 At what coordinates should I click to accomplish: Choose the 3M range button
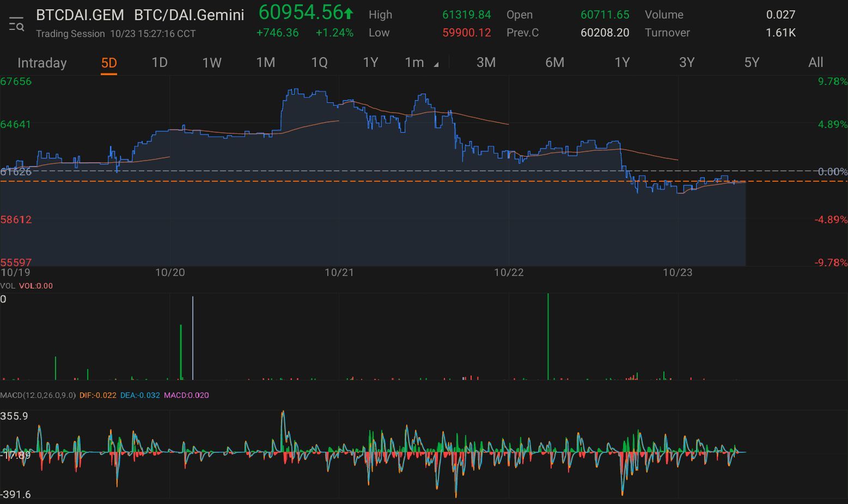486,63
